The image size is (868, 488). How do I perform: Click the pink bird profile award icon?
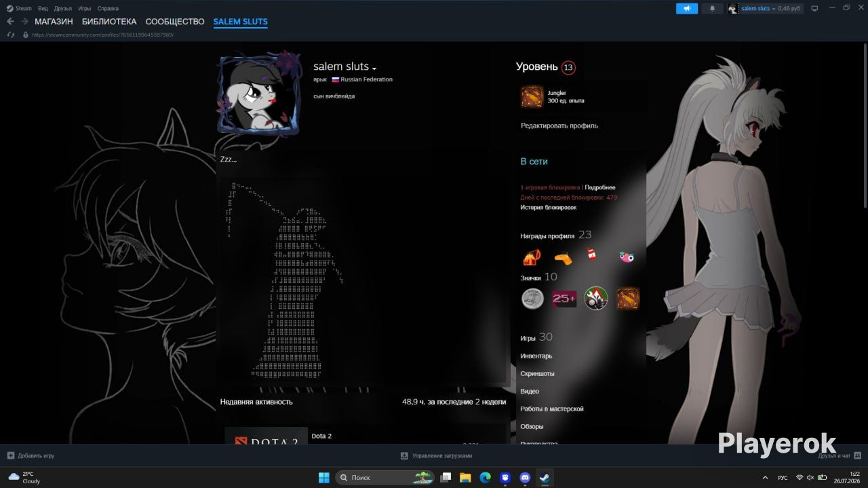pyautogui.click(x=627, y=257)
